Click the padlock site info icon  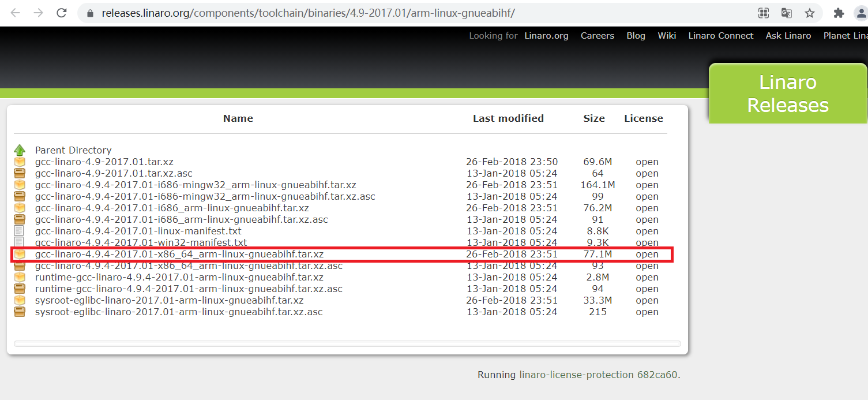[89, 13]
